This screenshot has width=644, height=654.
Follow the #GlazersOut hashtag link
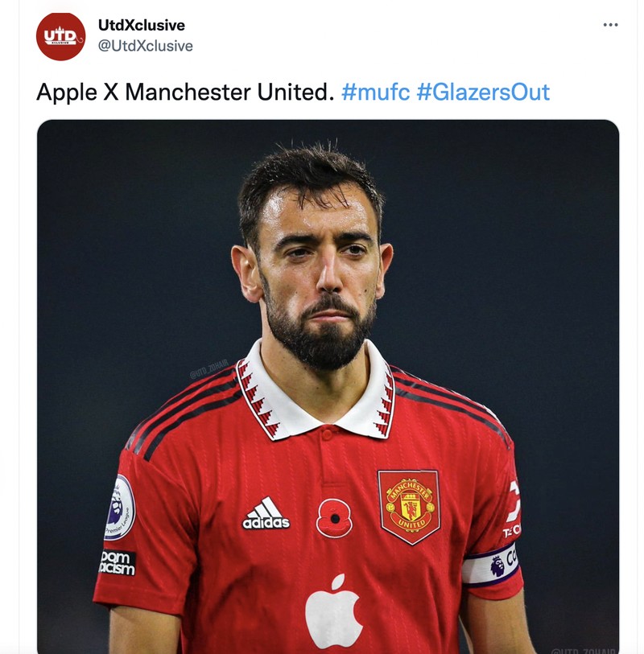[x=483, y=92]
